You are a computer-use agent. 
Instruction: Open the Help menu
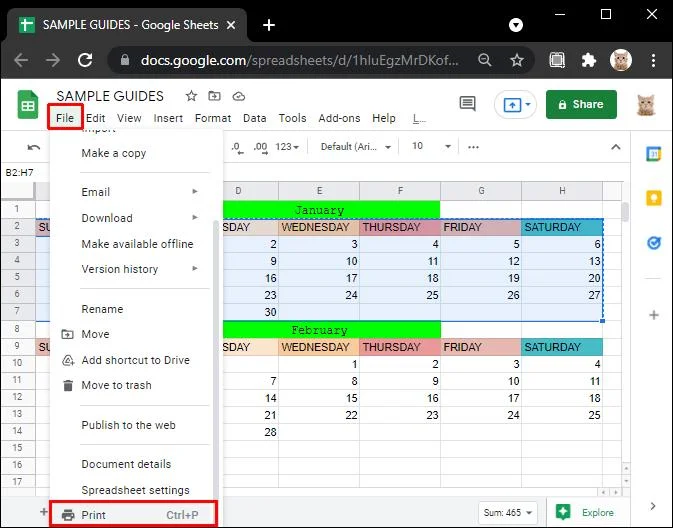(x=384, y=118)
